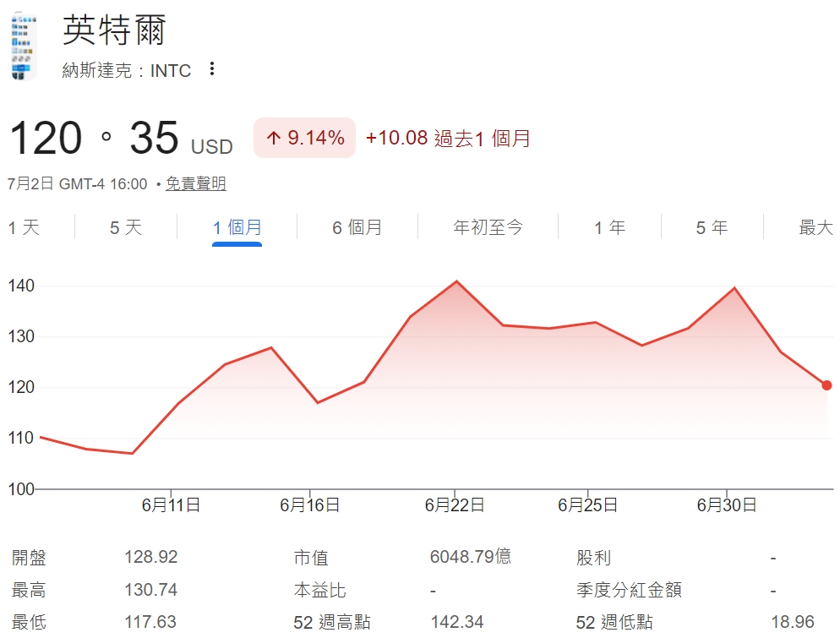Click the 52 週高點 value 142.34
This screenshot has height=638, width=840.
pos(457,622)
